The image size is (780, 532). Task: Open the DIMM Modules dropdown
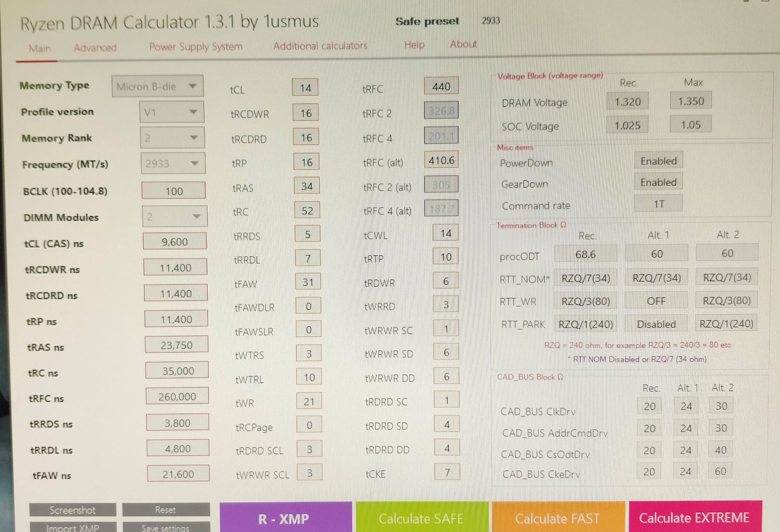[x=174, y=216]
